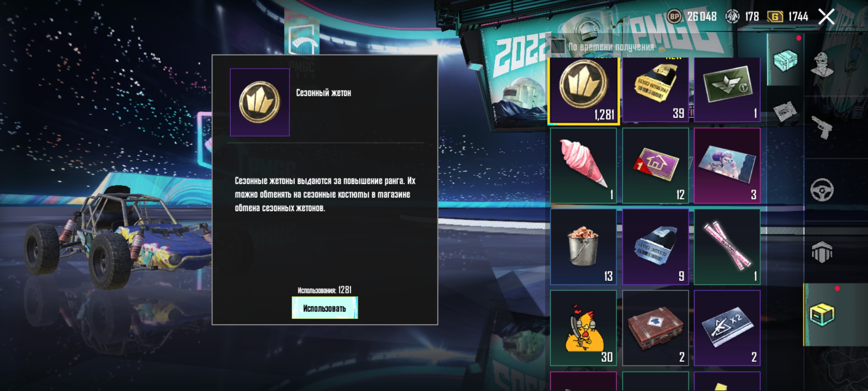Click the Использовать button
This screenshot has height=391, width=868.
(325, 308)
